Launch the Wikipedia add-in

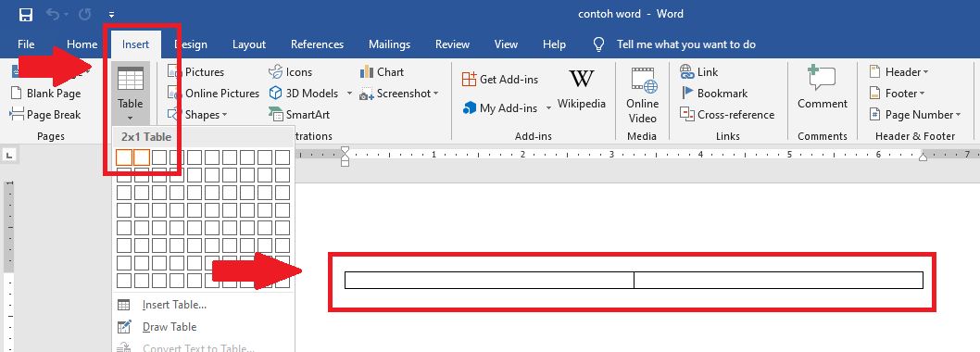(582, 89)
